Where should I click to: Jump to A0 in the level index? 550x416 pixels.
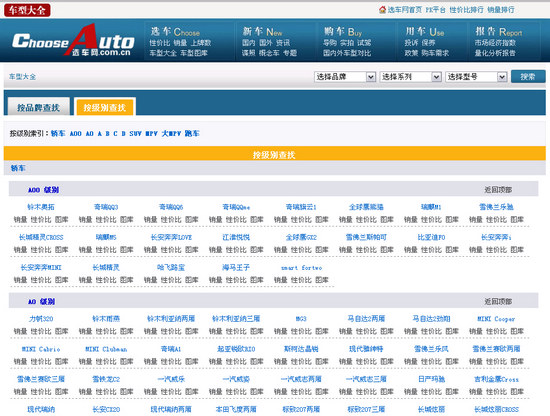coord(89,133)
